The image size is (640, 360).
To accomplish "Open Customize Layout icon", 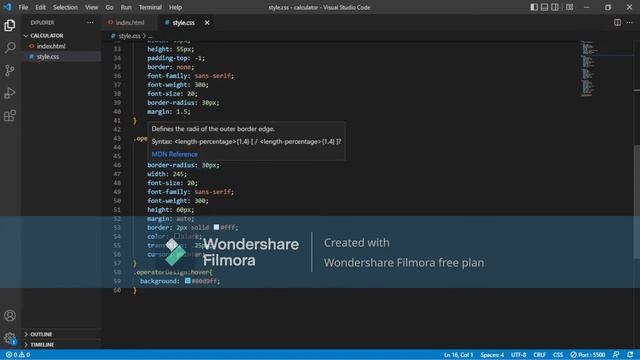I will click(x=569, y=7).
